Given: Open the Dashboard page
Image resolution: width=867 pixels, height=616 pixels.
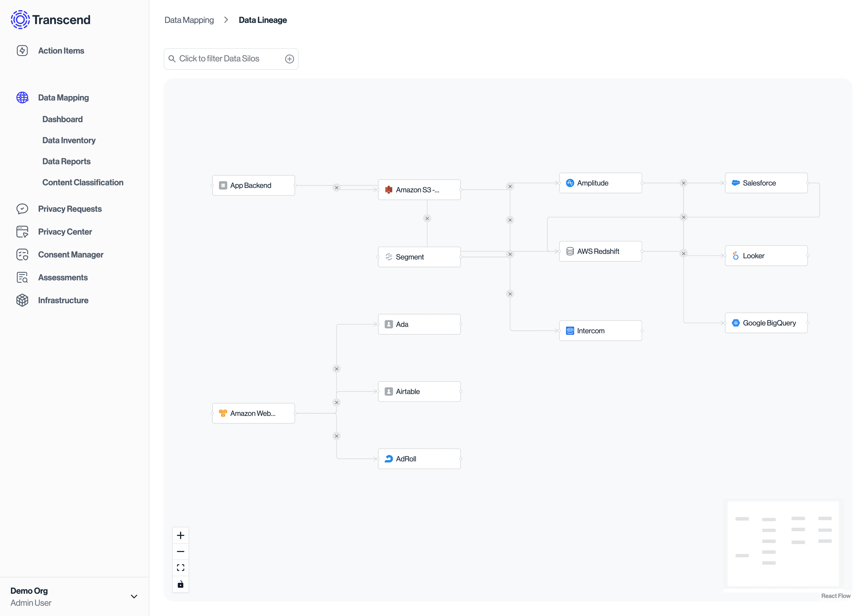Looking at the screenshot, I should coord(62,119).
